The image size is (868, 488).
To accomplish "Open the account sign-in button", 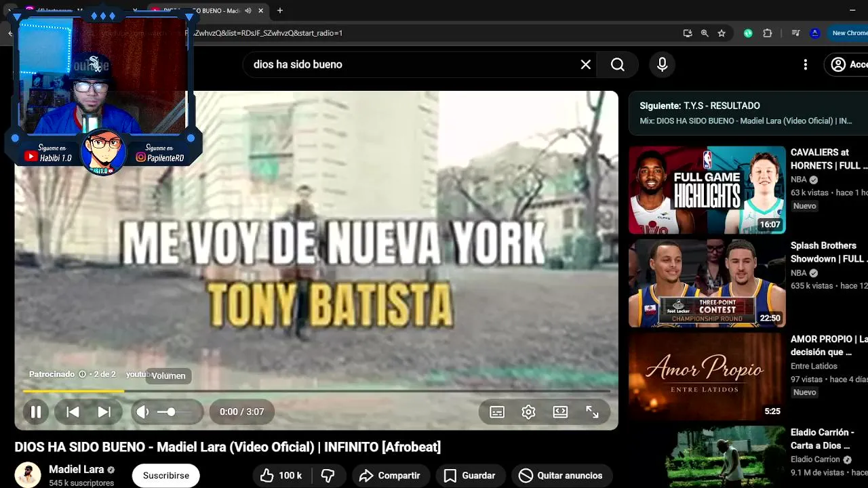I will (x=848, y=64).
